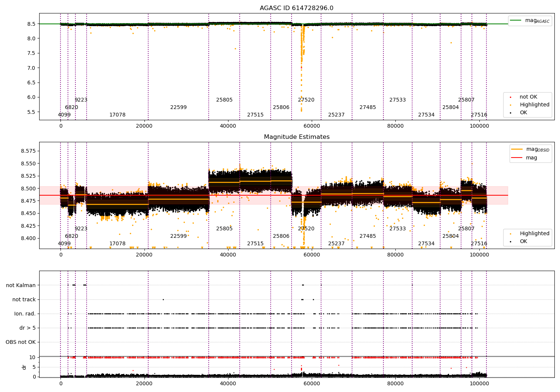Click OBSID label 25806 in top plot
Image resolution: width=560 pixels, height=392 pixels.
(x=281, y=108)
